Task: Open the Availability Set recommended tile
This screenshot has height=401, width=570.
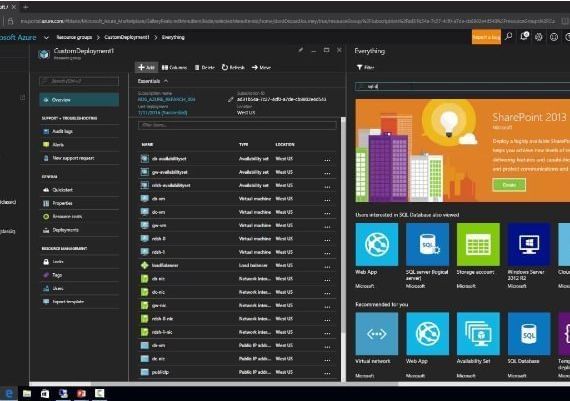Action: (478, 333)
